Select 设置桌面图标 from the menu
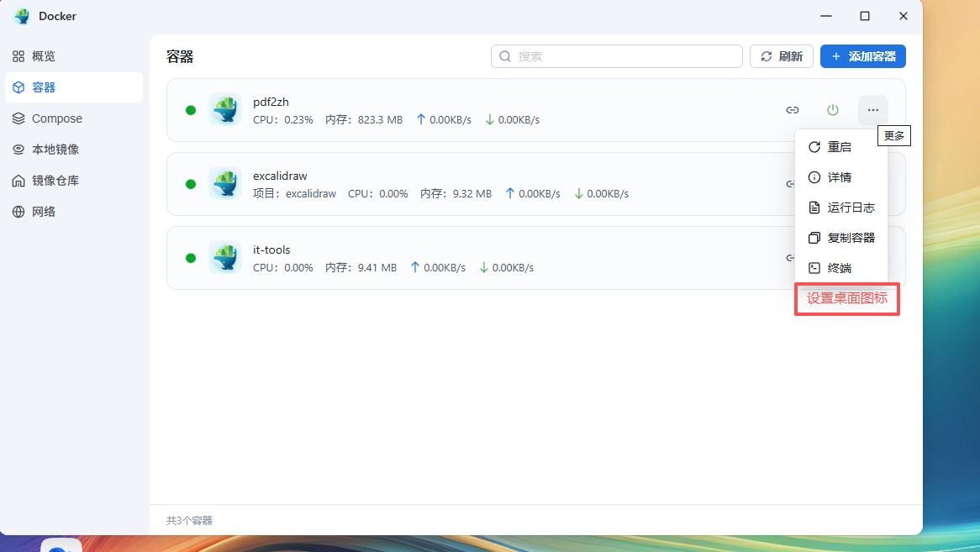 click(846, 299)
